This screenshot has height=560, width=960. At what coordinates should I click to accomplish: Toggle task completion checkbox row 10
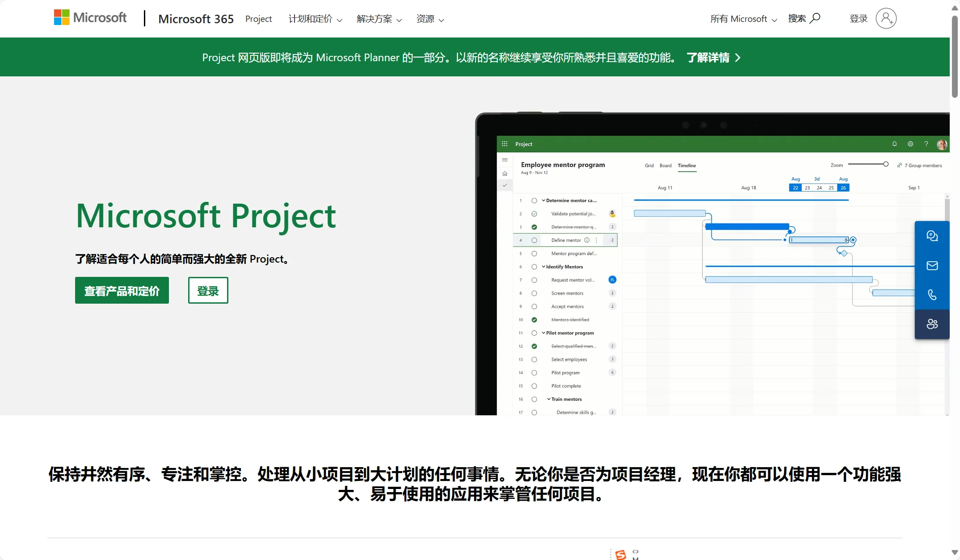pos(535,319)
